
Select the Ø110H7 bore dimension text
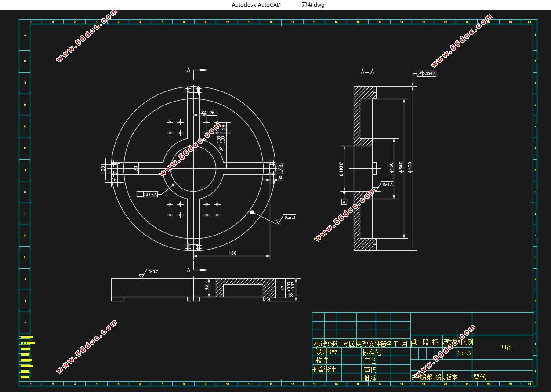tap(341, 169)
